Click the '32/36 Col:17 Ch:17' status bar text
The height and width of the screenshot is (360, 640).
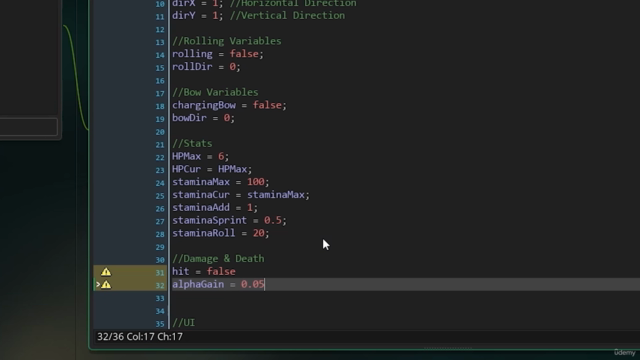(140, 337)
